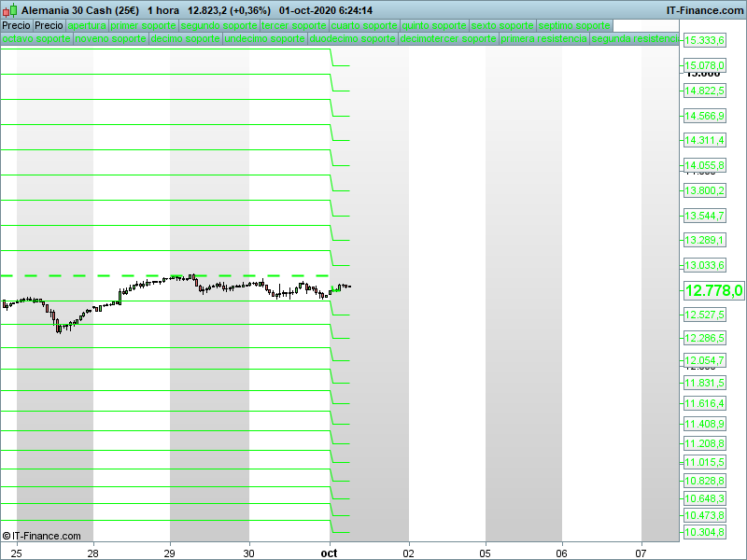Select the cuarto soporte indicator label
The image size is (747, 560).
[x=364, y=26]
